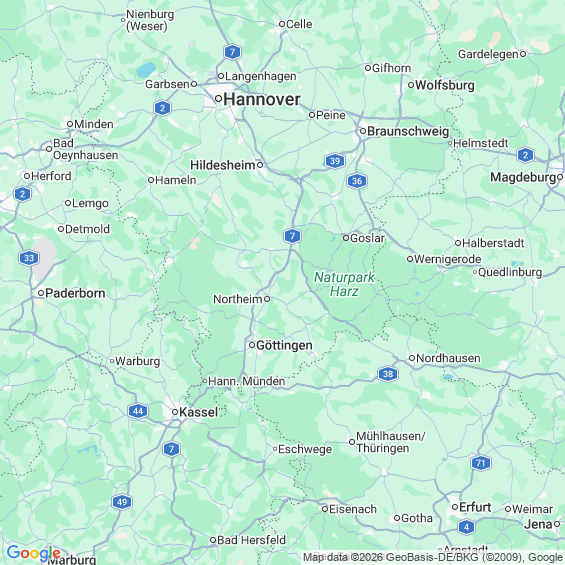Select the Göttingen city label
The image size is (565, 565).
click(x=284, y=345)
